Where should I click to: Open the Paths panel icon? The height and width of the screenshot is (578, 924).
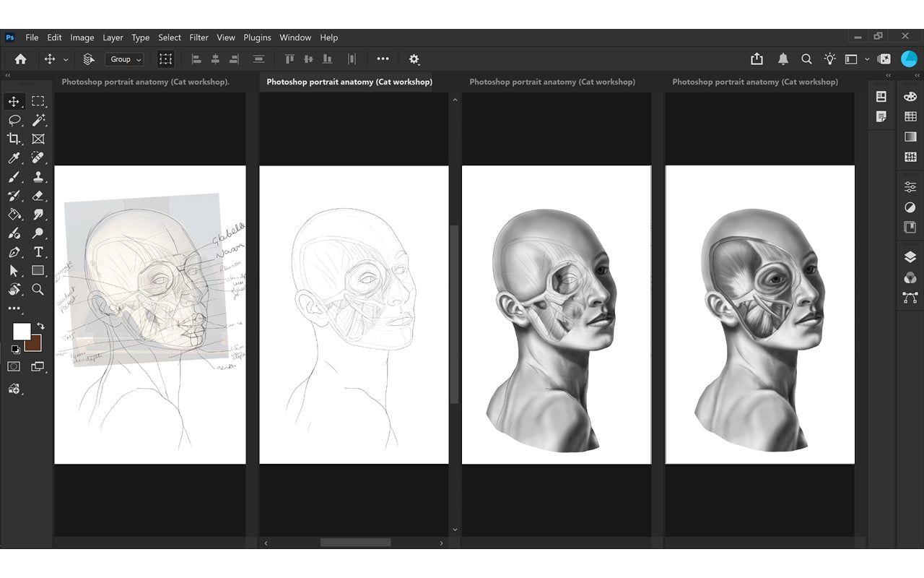tap(910, 298)
